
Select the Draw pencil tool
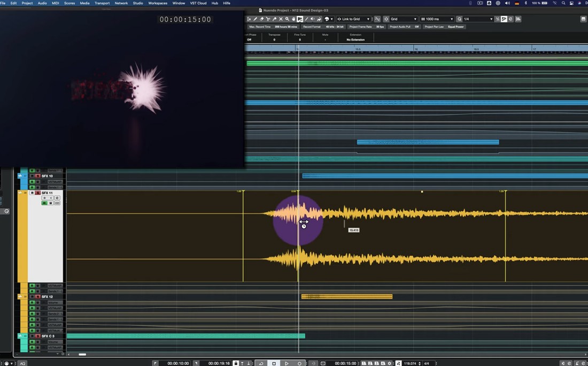pyautogui.click(x=255, y=19)
